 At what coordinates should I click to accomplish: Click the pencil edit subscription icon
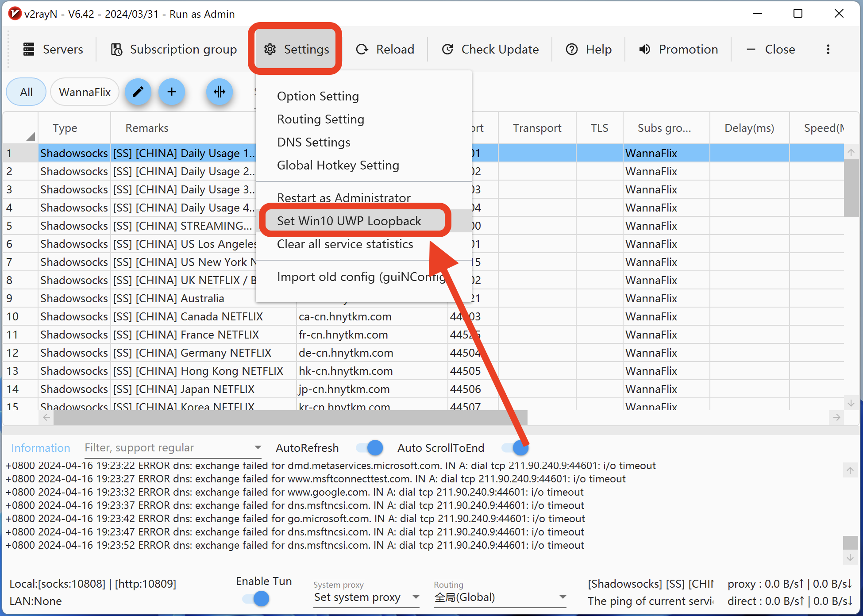click(x=138, y=92)
